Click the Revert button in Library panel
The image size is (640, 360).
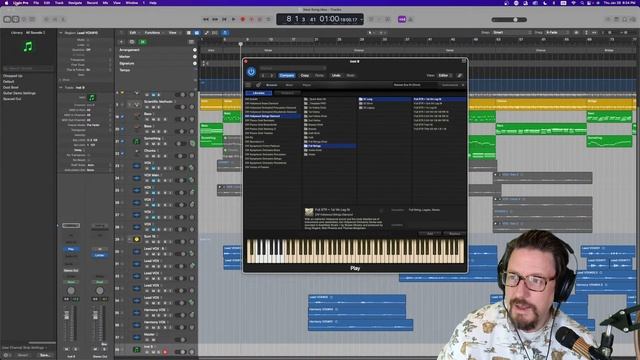23,355
